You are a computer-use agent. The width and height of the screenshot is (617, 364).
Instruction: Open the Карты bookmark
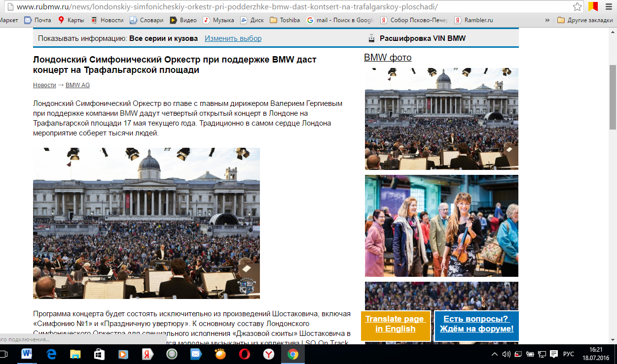[x=71, y=20]
